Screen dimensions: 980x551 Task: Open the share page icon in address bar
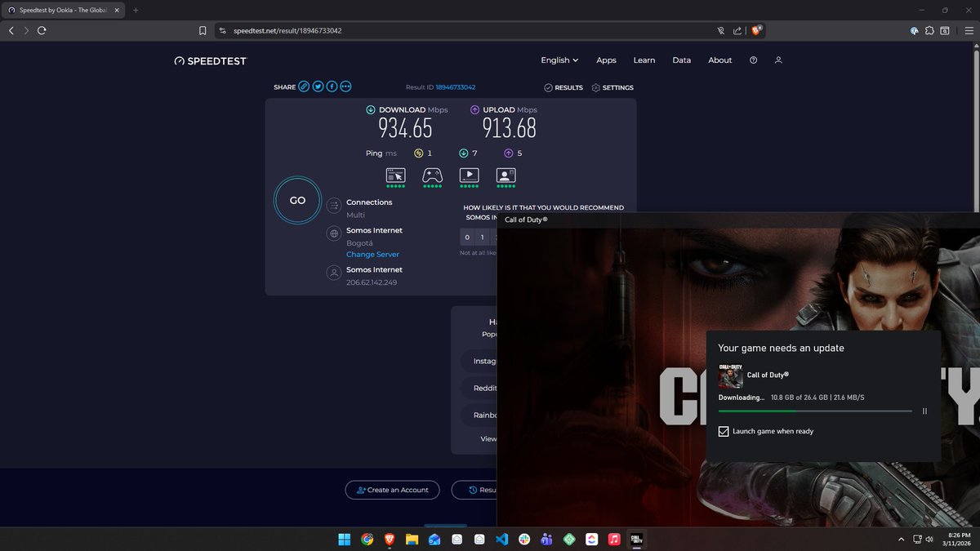737,30
